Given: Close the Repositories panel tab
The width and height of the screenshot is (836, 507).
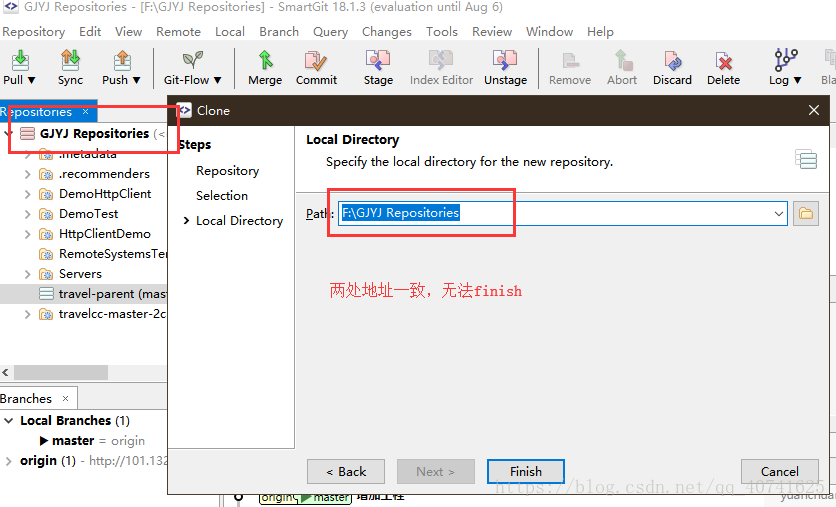Looking at the screenshot, I should (x=85, y=111).
